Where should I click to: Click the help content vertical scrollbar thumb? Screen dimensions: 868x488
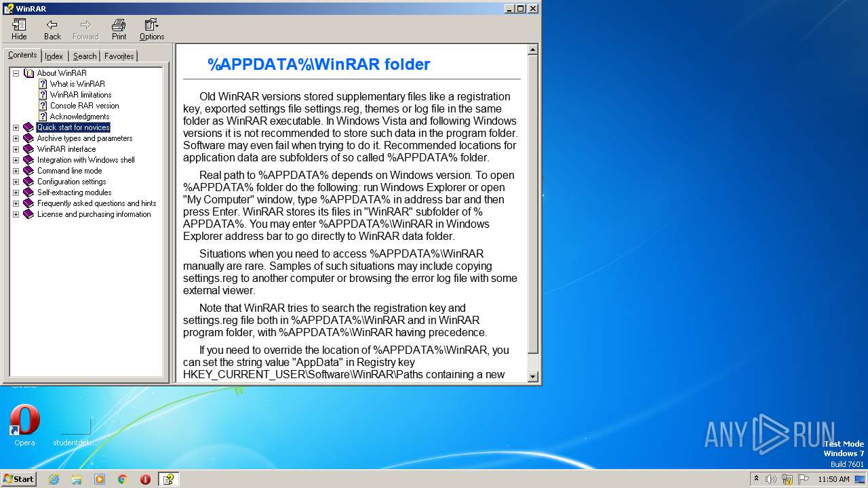point(532,204)
